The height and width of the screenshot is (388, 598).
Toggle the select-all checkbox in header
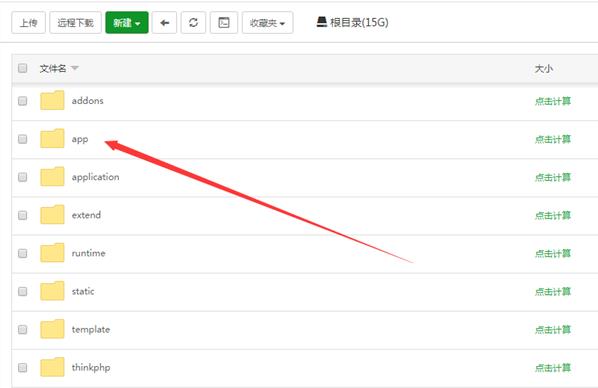tap(23, 68)
